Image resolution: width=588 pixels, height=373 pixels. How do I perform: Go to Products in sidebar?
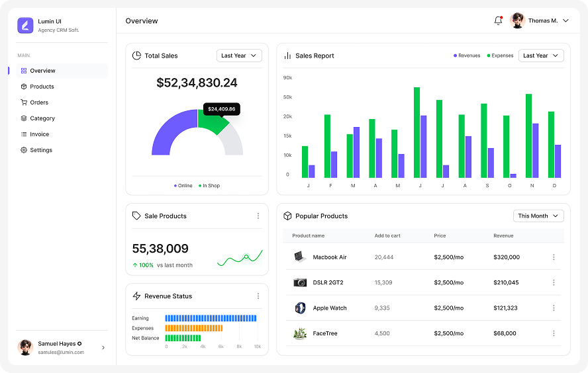tap(42, 87)
